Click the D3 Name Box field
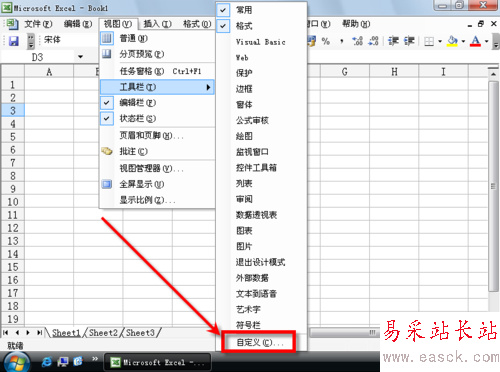Viewport: 500px width, 372px height. [38, 57]
